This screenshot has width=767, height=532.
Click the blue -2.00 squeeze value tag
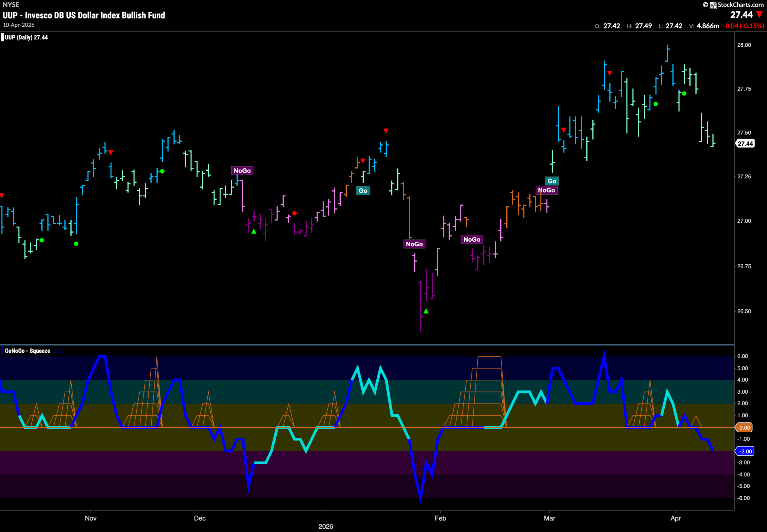click(745, 451)
